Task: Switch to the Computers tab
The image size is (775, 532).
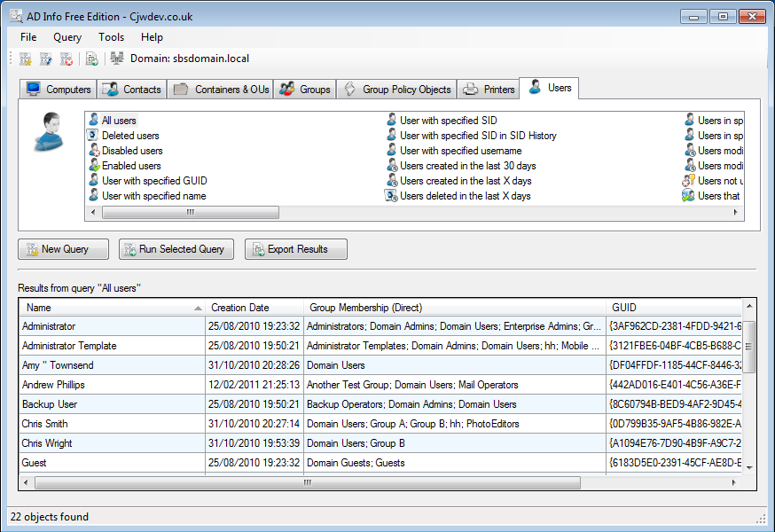Action: coord(59,90)
